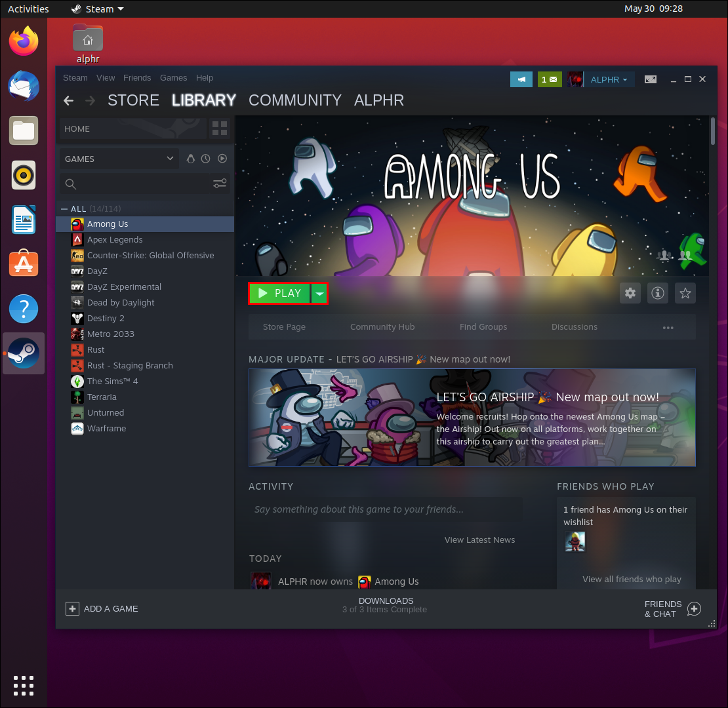The image size is (728, 708).
Task: Open the ALPHR profile tab
Action: tap(379, 100)
